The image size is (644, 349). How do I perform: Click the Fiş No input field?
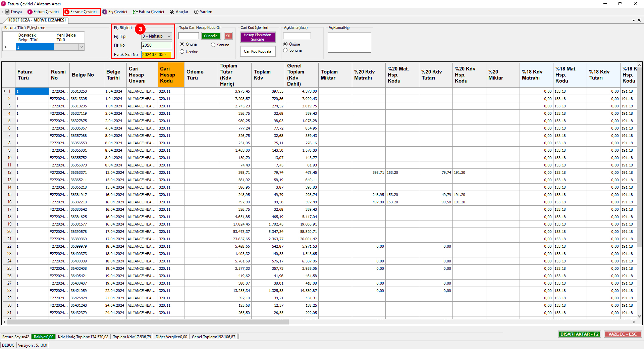point(156,45)
